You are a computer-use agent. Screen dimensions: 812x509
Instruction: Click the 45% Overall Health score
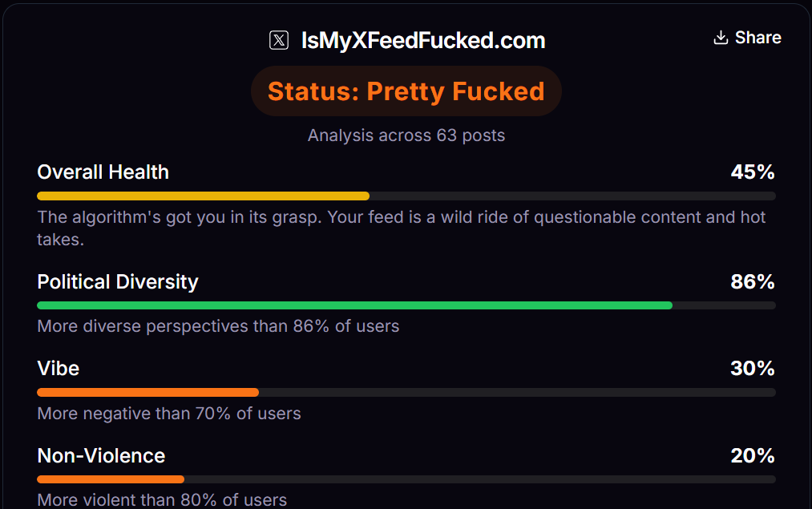(752, 172)
